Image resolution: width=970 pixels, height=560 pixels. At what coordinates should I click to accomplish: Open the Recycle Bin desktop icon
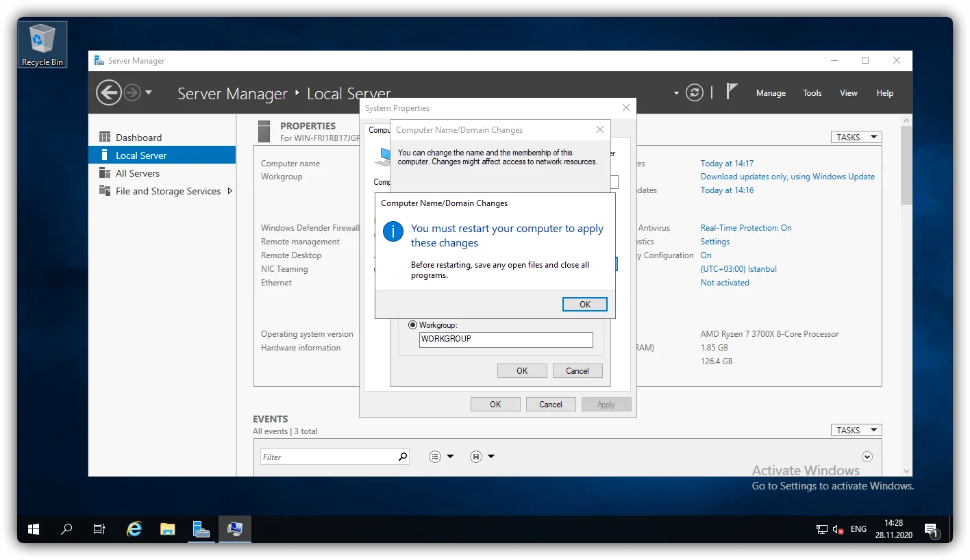42,44
